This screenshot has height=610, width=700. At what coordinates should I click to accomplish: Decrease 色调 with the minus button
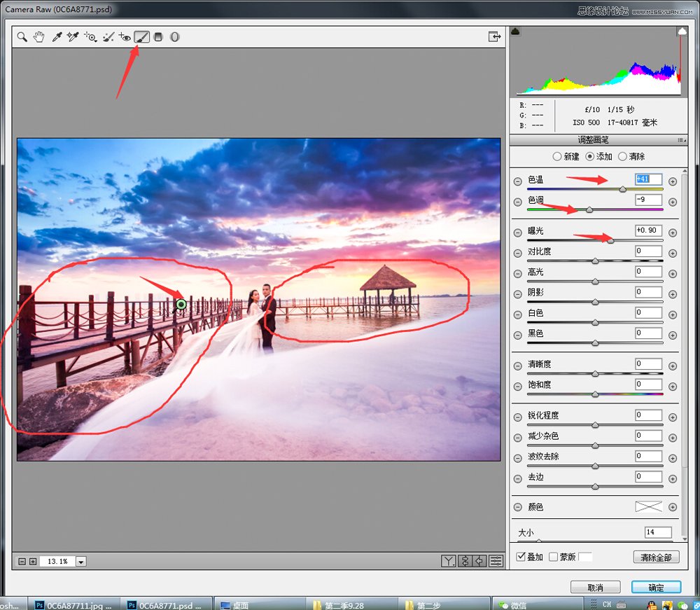point(517,202)
